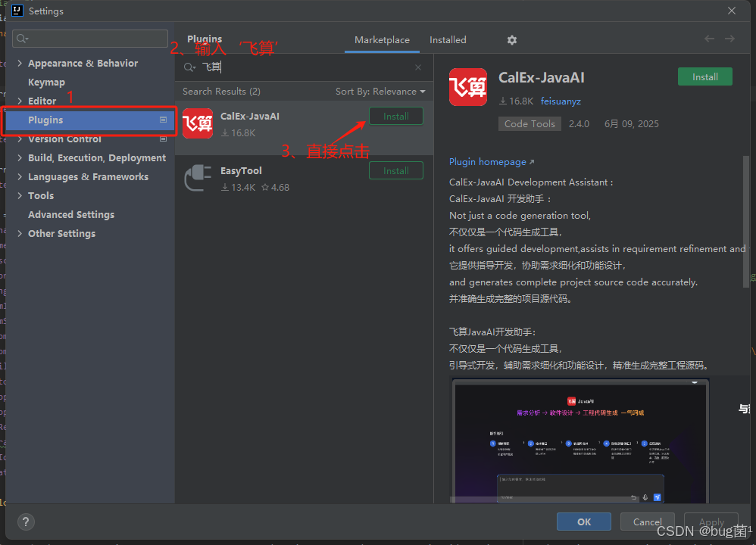Open the help question mark button

pyautogui.click(x=26, y=522)
